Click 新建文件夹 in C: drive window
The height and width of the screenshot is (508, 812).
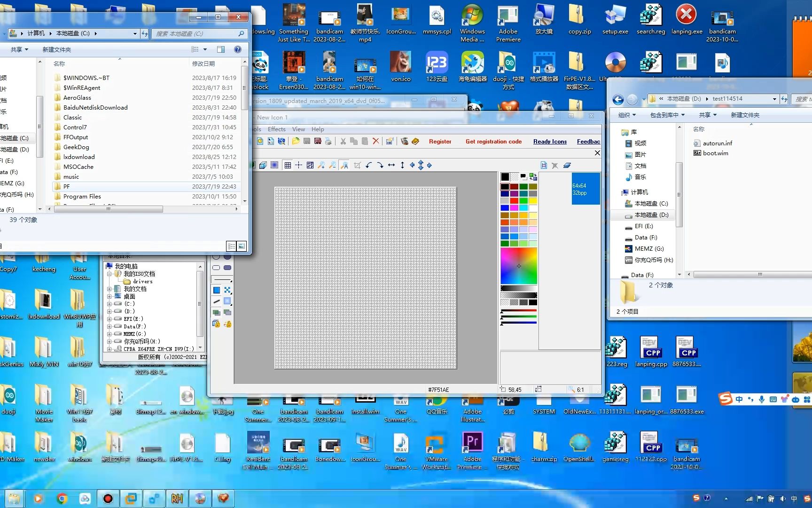[57, 49]
